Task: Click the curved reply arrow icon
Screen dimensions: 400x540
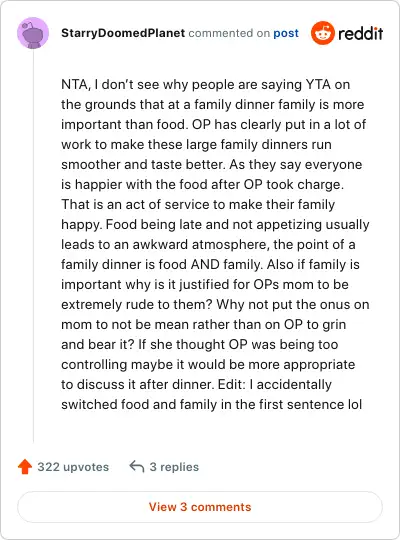Action: pos(137,467)
